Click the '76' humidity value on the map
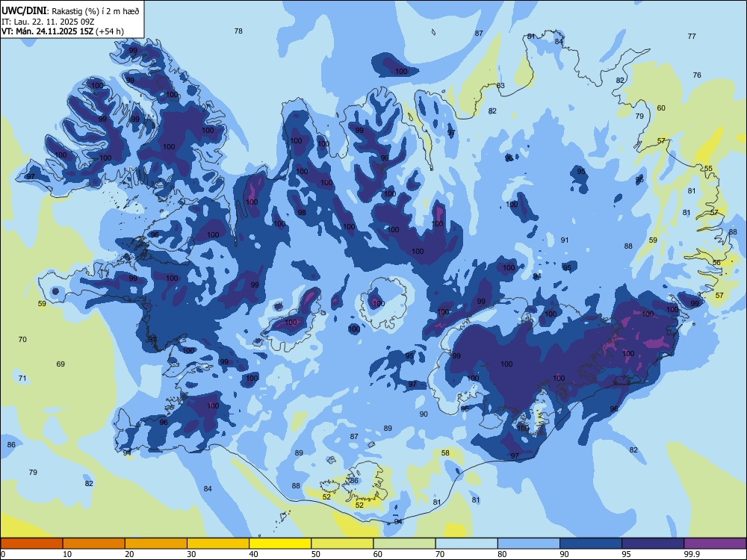747x560 pixels. (697, 75)
